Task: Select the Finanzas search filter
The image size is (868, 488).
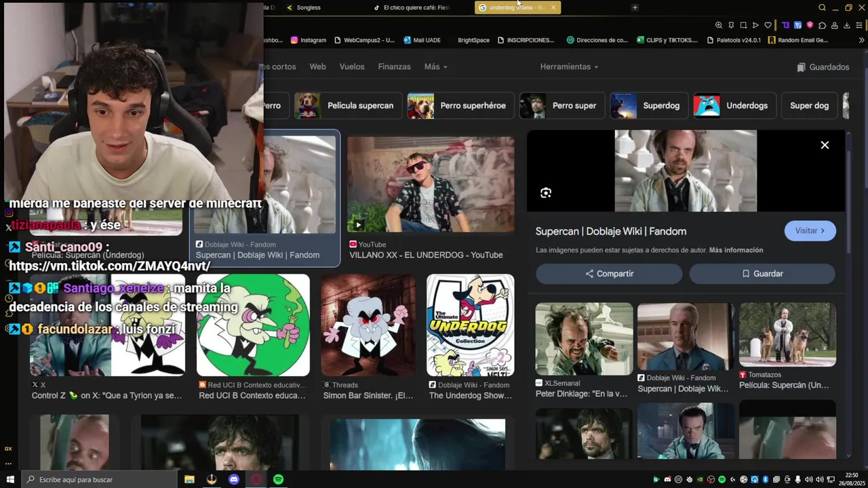Action: [394, 66]
